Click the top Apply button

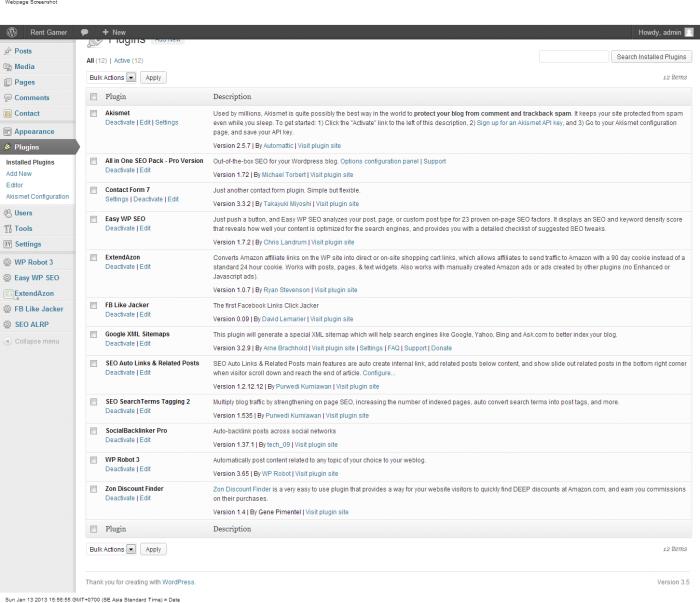pyautogui.click(x=153, y=78)
